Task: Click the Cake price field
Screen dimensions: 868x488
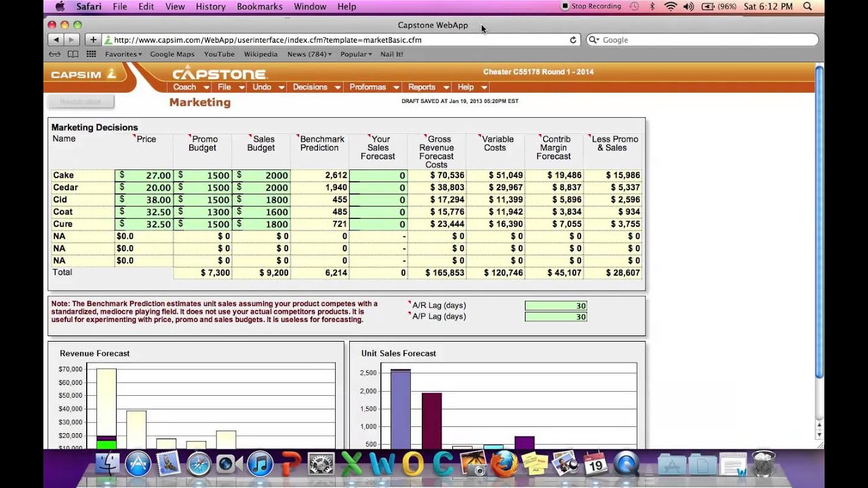Action: pyautogui.click(x=144, y=176)
